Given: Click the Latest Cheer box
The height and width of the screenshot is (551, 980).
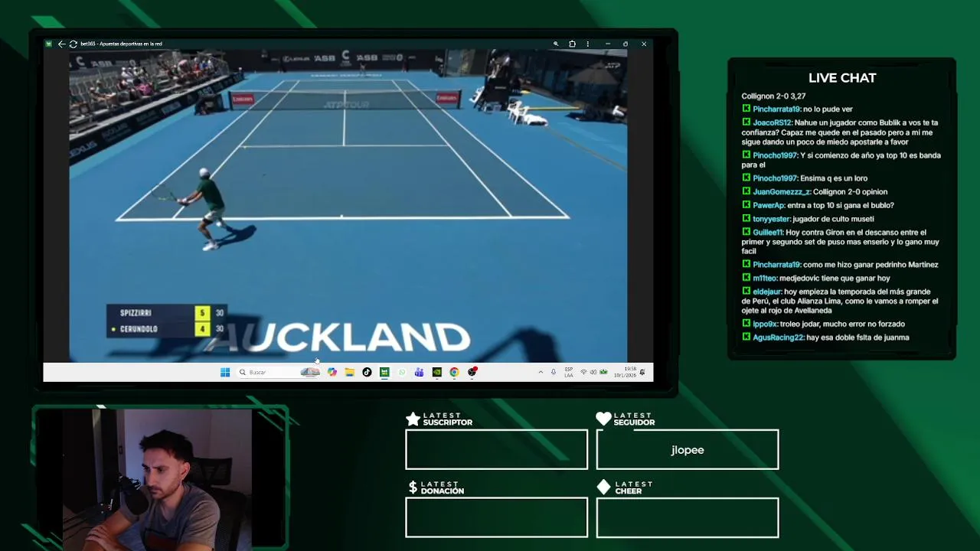Looking at the screenshot, I should click(688, 517).
